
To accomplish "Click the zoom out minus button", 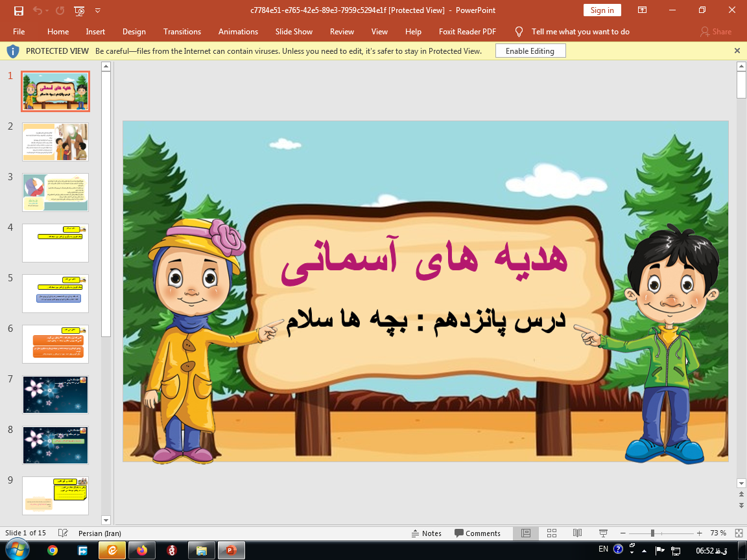I will pos(622,533).
